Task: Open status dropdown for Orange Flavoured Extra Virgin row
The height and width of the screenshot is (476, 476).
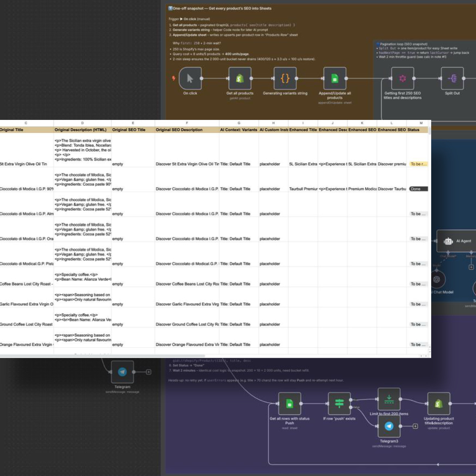Action: coord(419,344)
